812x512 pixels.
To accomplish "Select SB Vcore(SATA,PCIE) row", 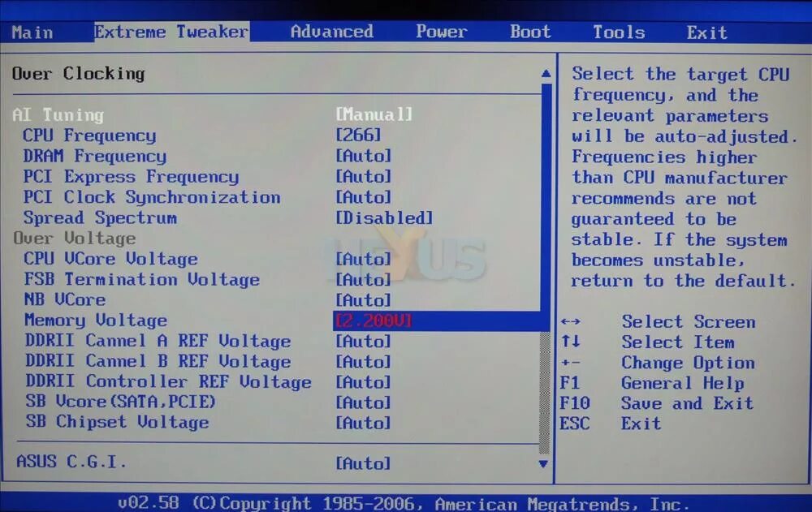I will pos(121,402).
